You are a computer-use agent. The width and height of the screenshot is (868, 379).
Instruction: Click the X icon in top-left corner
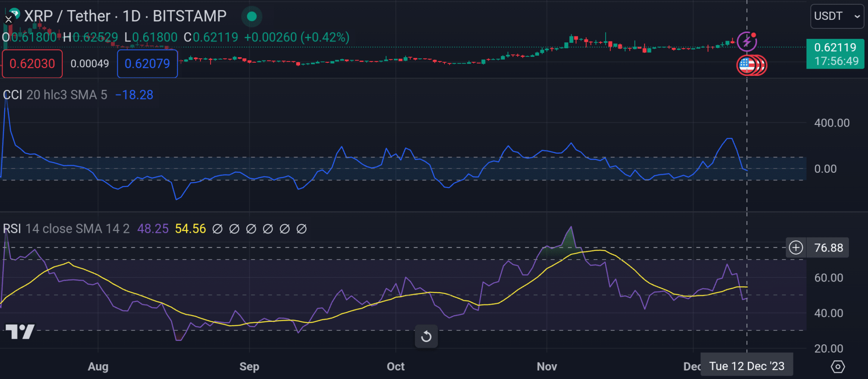click(8, 19)
